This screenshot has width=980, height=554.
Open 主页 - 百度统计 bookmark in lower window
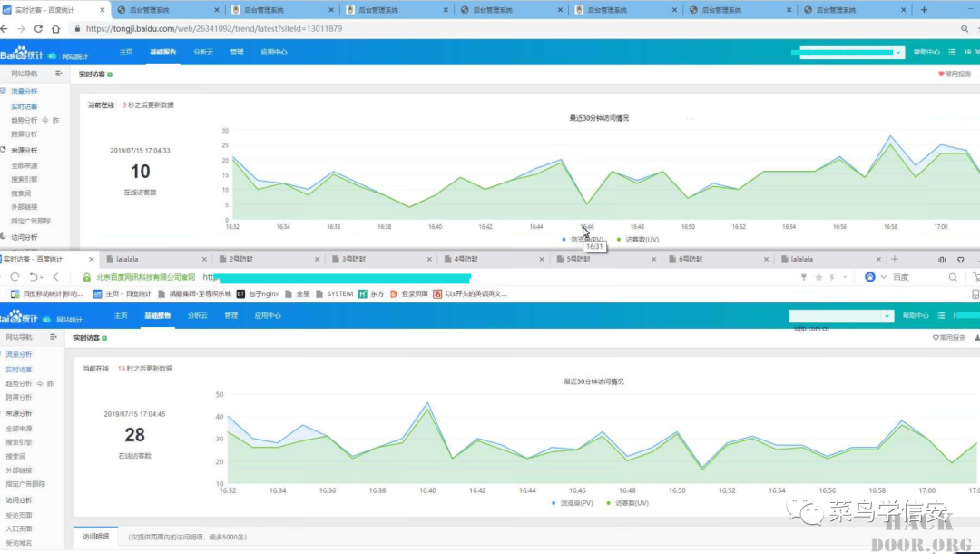pos(122,294)
